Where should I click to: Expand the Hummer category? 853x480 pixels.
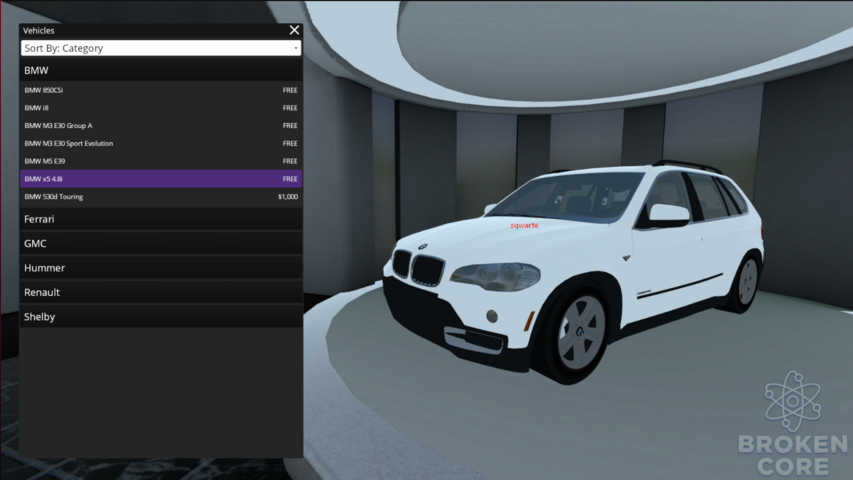(161, 268)
